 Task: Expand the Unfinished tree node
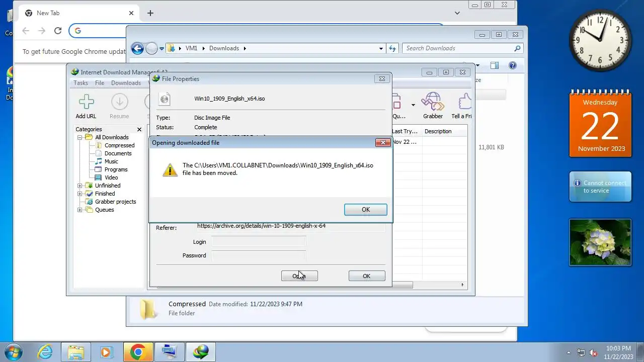pyautogui.click(x=79, y=186)
